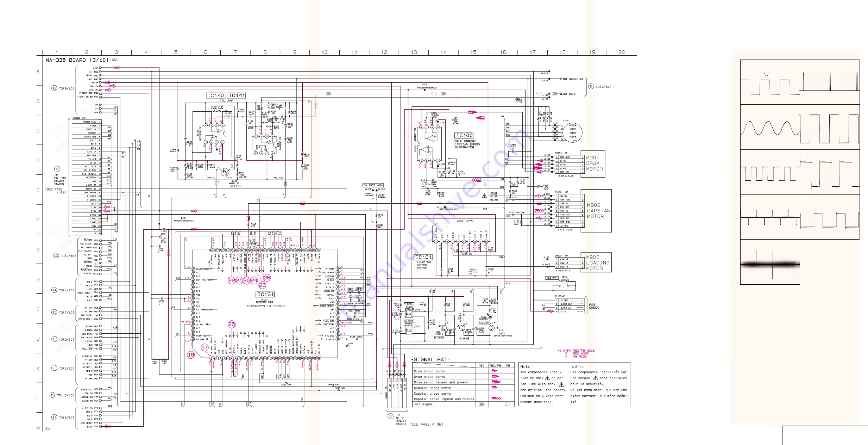Click the "(SEE PAGE 4-29)" reference
Screen dimensions: 868x445
[56, 191]
